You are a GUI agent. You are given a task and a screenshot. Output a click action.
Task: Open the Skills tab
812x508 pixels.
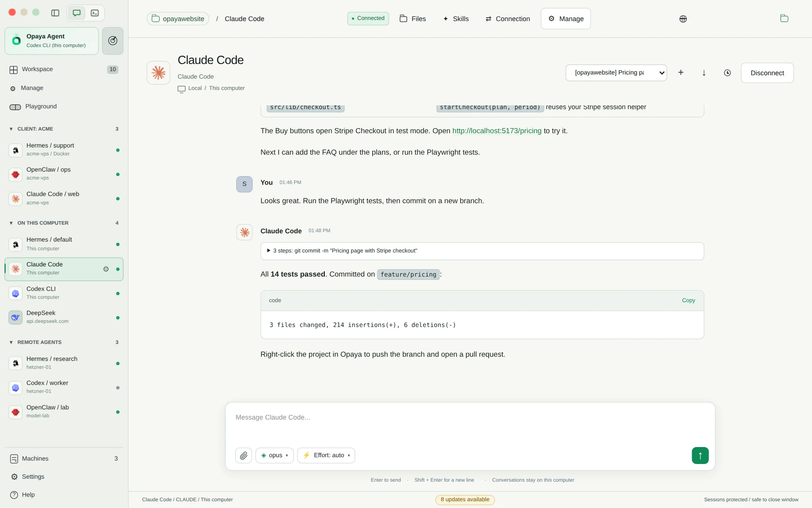point(456,19)
